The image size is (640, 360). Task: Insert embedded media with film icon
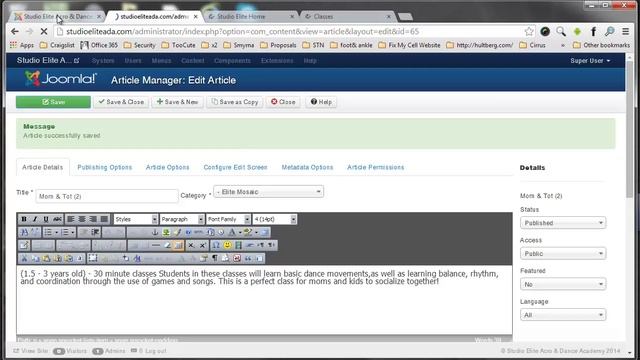click(239, 245)
